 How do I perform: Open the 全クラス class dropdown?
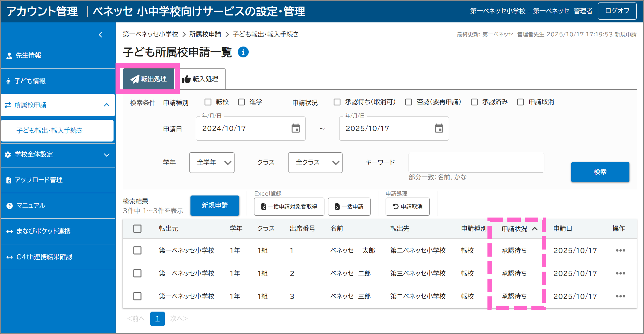coord(315,162)
